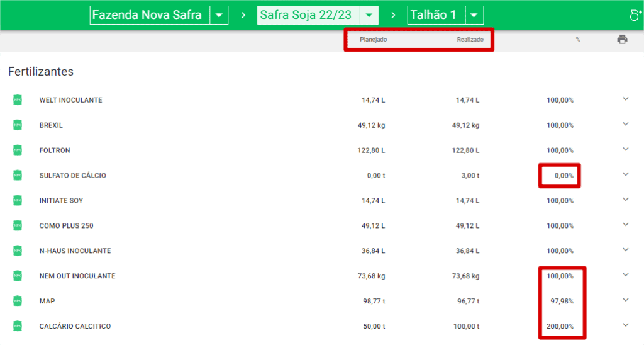Click the BREXIL fertilizer icon

pyautogui.click(x=18, y=125)
